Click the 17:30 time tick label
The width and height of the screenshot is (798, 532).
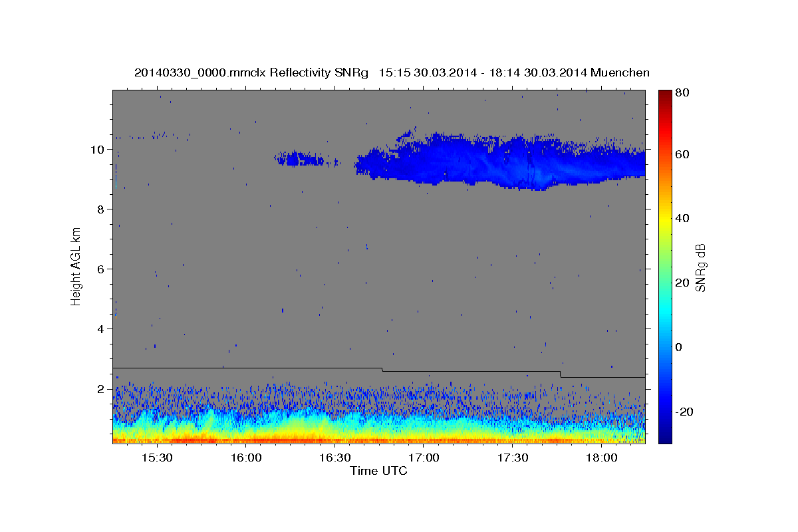point(513,458)
